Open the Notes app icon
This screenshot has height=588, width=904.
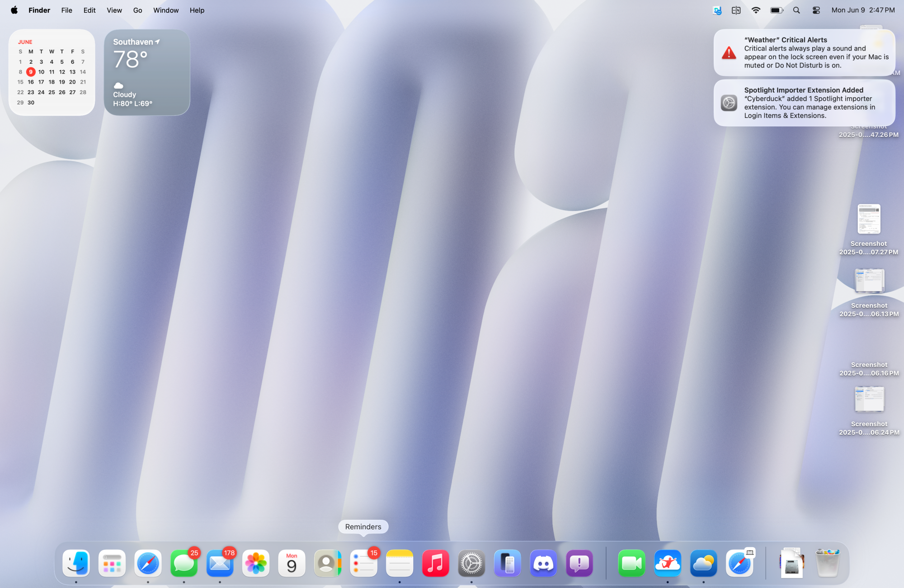[400, 563]
